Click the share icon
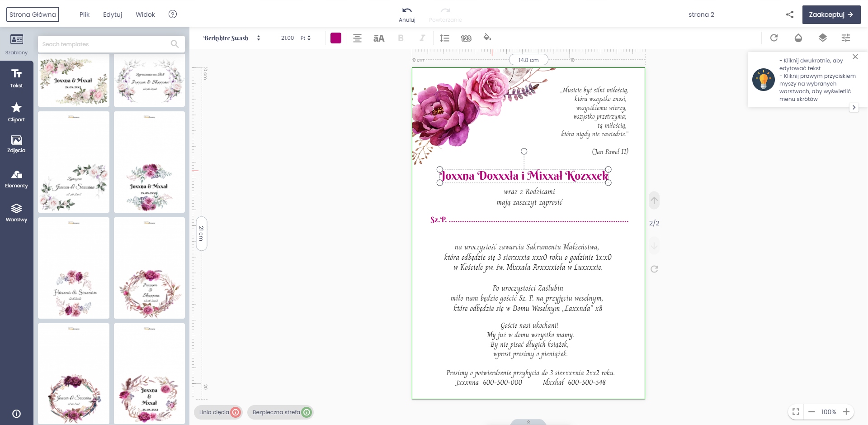This screenshot has height=425, width=868. pyautogui.click(x=789, y=14)
